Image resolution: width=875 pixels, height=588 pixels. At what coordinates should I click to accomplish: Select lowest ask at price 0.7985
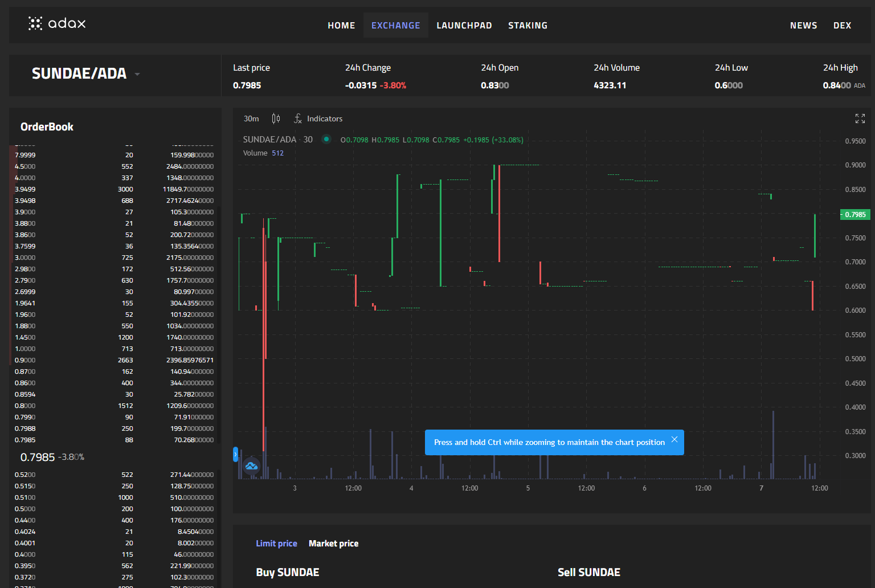115,440
